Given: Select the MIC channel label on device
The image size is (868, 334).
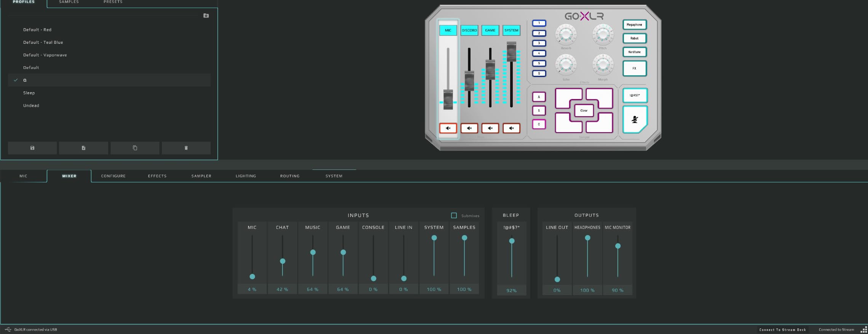Looking at the screenshot, I should pos(448,30).
